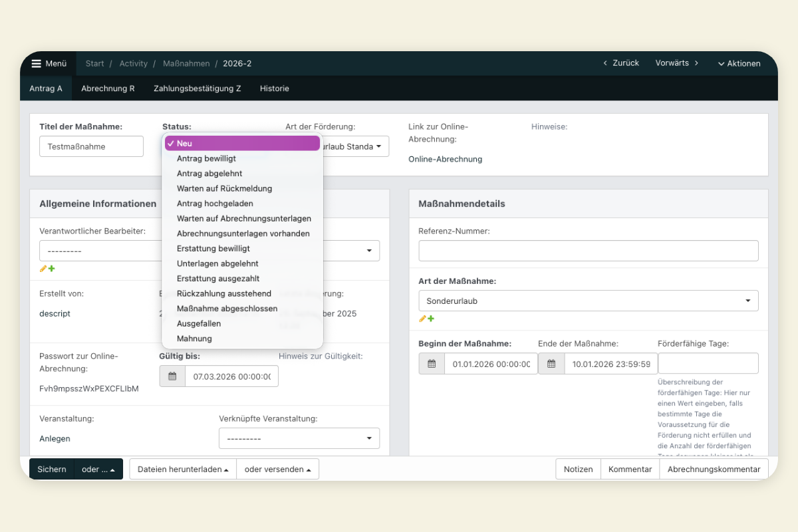
Task: Open the Historie tab
Action: [274, 88]
